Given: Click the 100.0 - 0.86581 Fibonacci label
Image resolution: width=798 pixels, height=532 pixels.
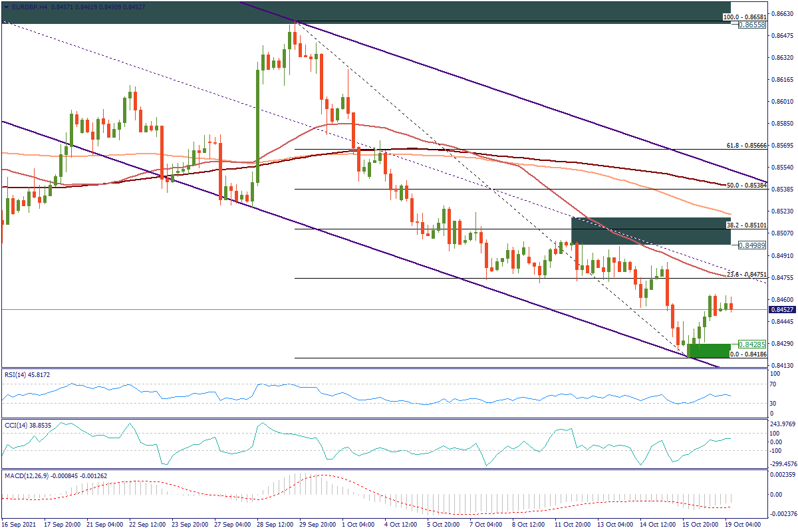Looking at the screenshot, I should click(x=745, y=16).
